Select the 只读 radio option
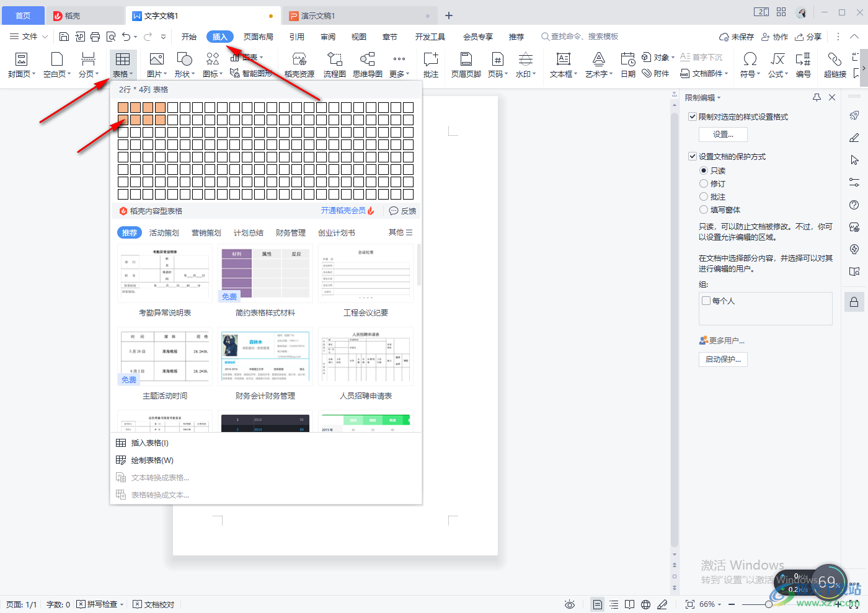 coord(704,170)
